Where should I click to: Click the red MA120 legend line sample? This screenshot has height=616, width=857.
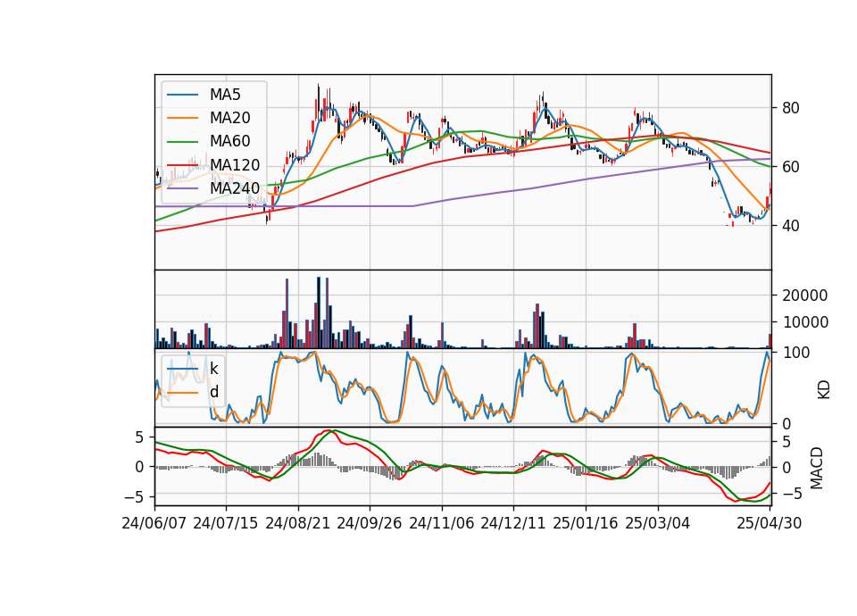click(x=182, y=165)
